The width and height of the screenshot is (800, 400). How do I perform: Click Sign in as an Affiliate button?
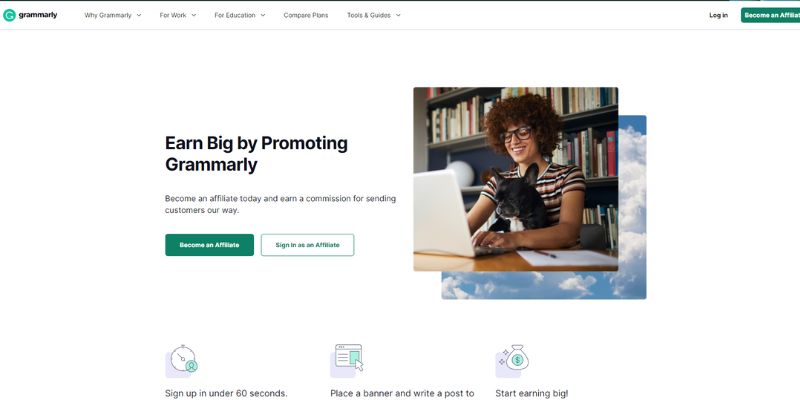pyautogui.click(x=307, y=245)
